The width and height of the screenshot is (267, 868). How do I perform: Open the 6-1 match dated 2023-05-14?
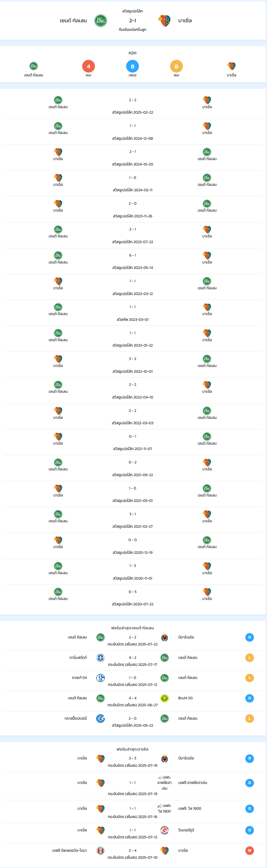[x=133, y=261]
